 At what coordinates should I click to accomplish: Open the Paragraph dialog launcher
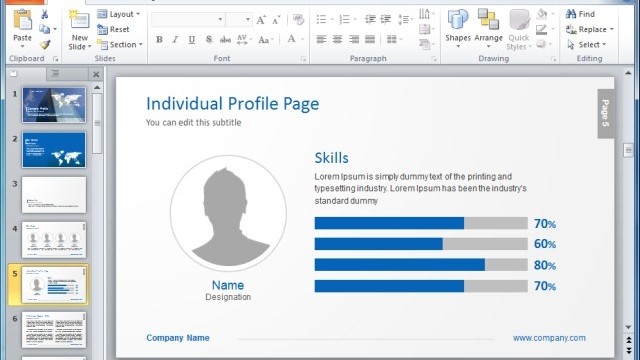click(434, 59)
